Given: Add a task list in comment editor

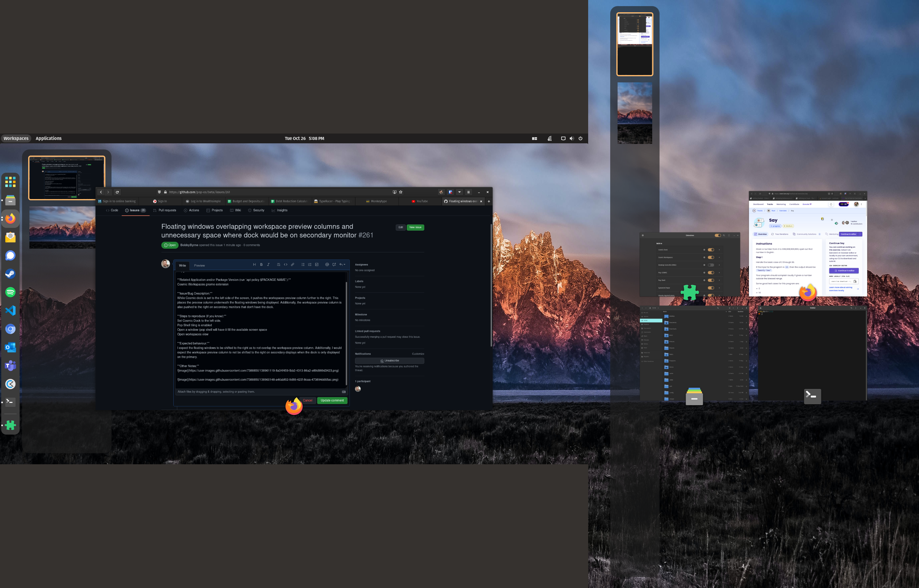Looking at the screenshot, I should (316, 265).
